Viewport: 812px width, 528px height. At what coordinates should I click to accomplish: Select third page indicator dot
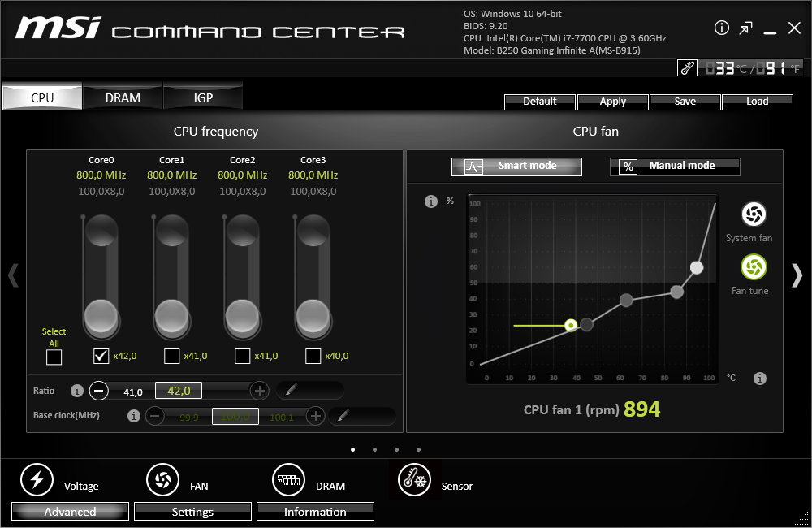pos(397,449)
